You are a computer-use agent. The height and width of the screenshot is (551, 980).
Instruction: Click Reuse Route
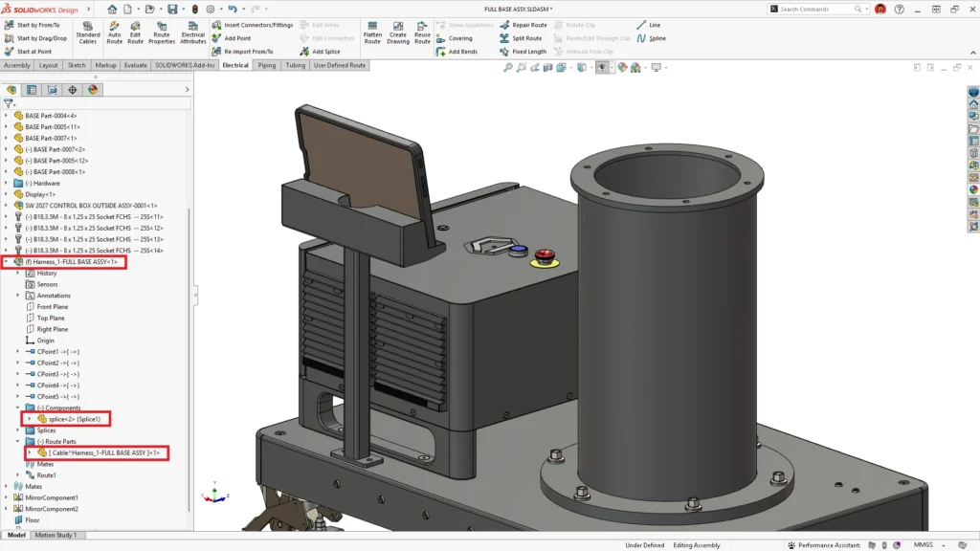422,33
